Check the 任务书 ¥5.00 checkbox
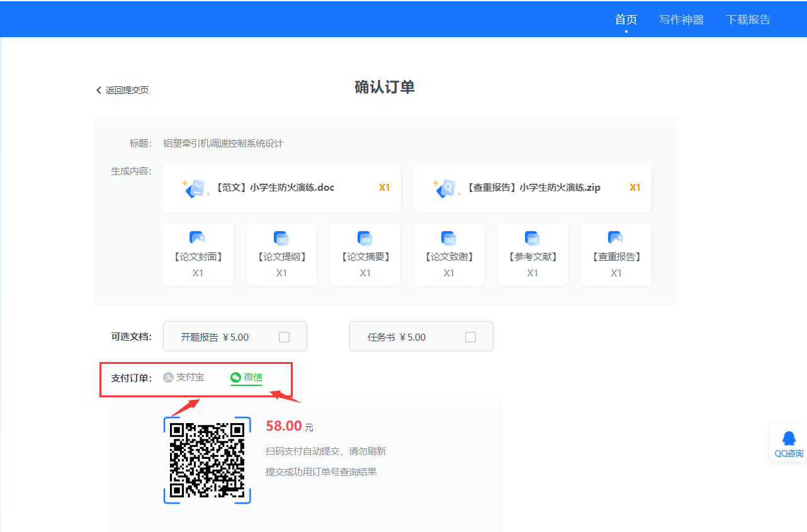The height and width of the screenshot is (532, 807). pos(470,337)
